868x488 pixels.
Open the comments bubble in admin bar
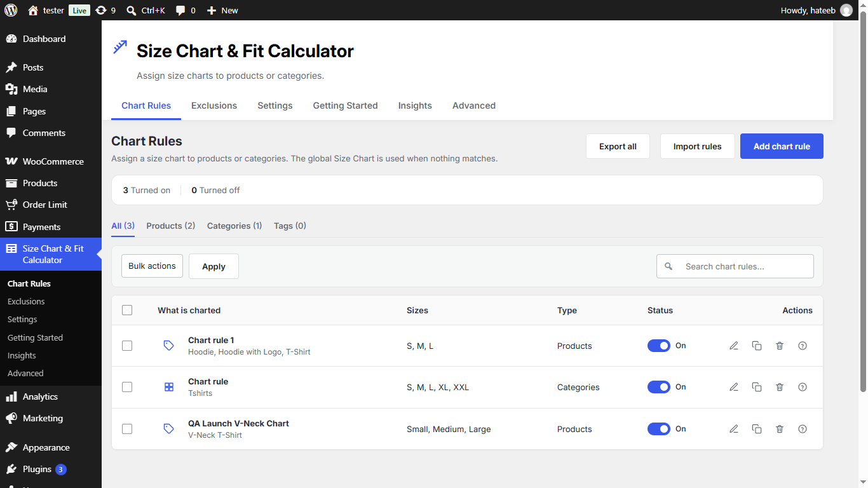click(x=186, y=10)
